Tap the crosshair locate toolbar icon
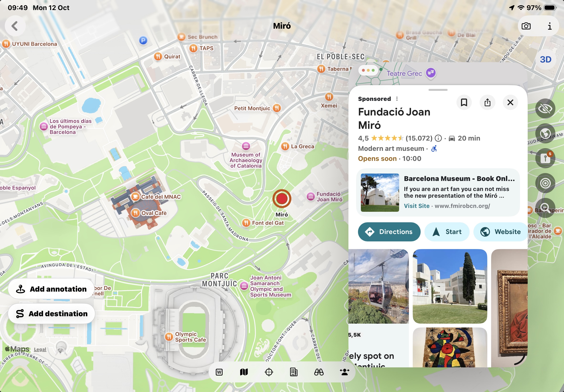 269,372
